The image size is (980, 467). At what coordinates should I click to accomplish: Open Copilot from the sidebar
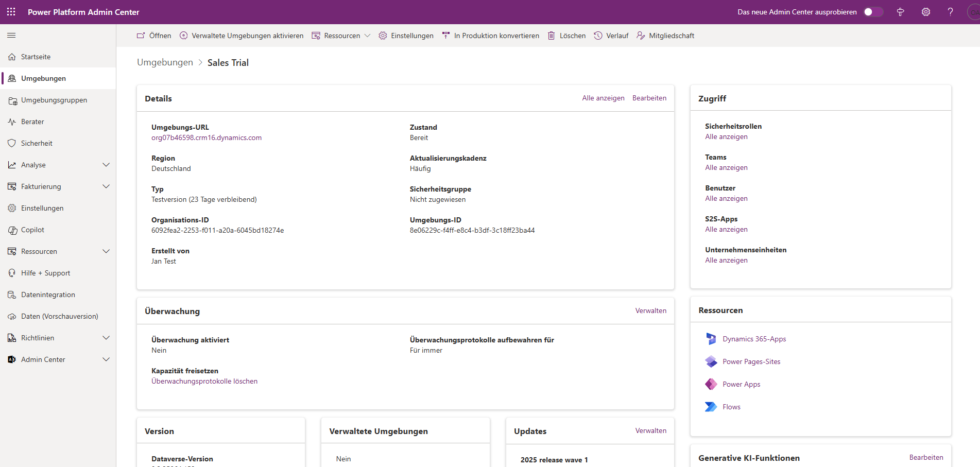pyautogui.click(x=32, y=230)
